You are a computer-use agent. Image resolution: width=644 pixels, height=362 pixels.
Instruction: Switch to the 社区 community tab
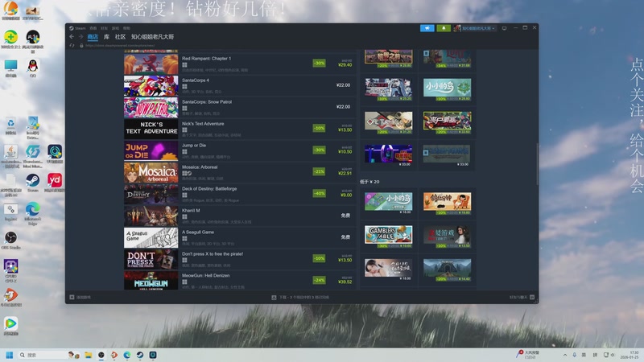point(120,37)
